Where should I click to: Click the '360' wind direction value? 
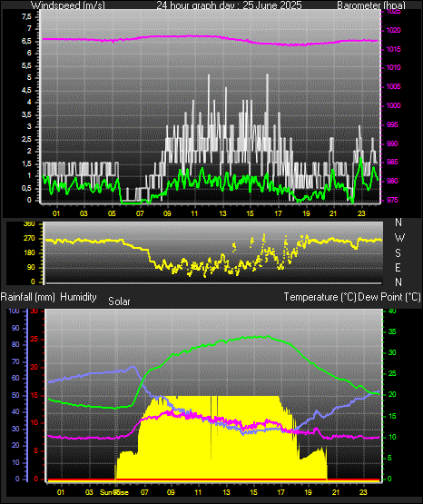[x=30, y=224]
